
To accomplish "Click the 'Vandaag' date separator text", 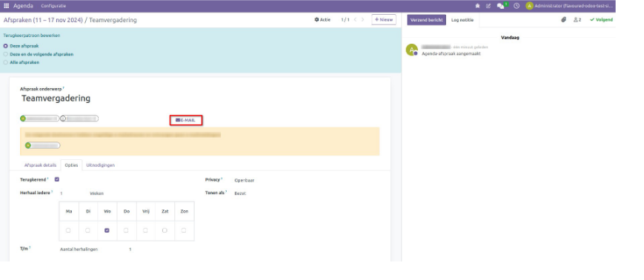I will (510, 37).
